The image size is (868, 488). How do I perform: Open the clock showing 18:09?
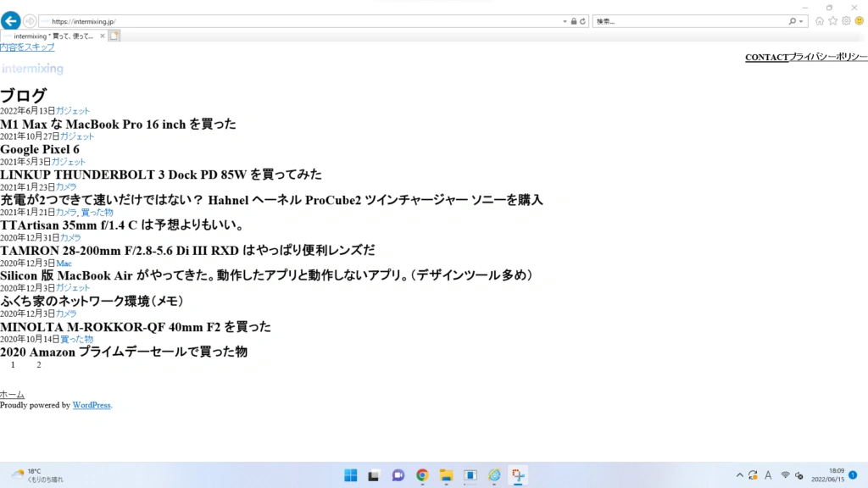click(828, 475)
